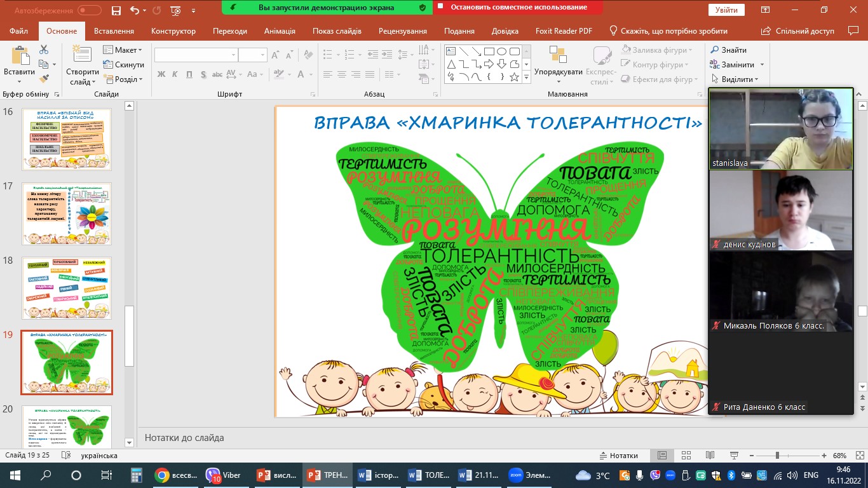Open the Вставлення ribbon tab
Screen dimensions: 868x488
coord(114,31)
